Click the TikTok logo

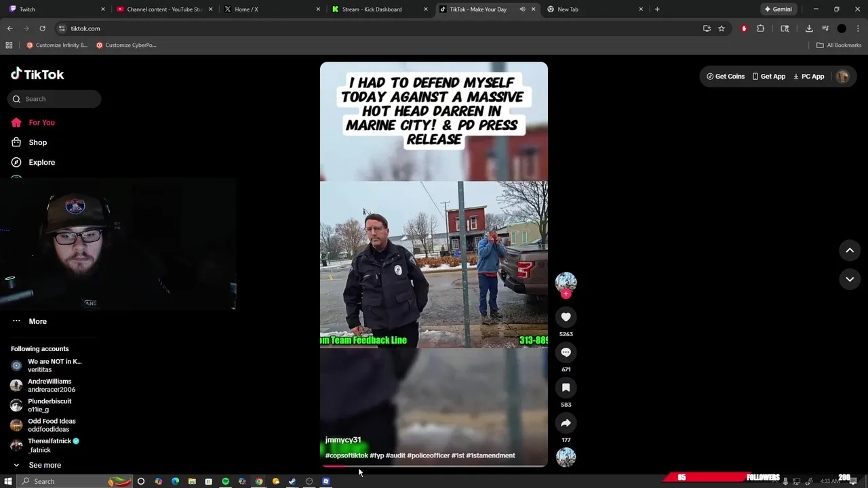(38, 75)
